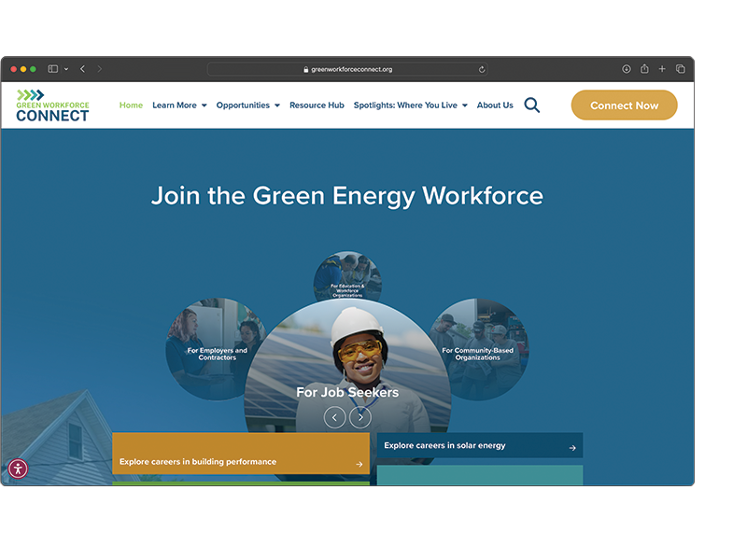
Task: Expand the Learn More dropdown menu
Action: 179,105
